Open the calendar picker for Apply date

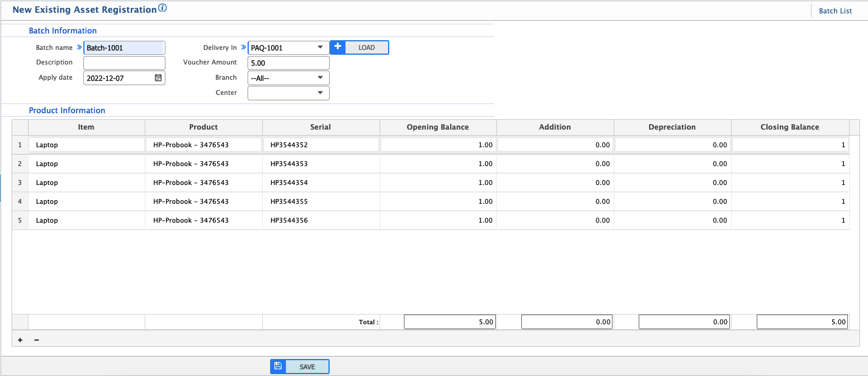(158, 77)
